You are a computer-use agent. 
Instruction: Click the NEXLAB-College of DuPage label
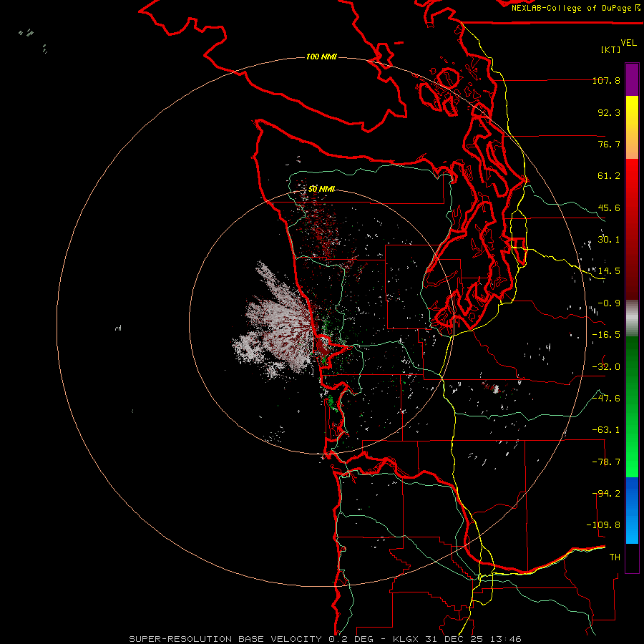(x=575, y=8)
